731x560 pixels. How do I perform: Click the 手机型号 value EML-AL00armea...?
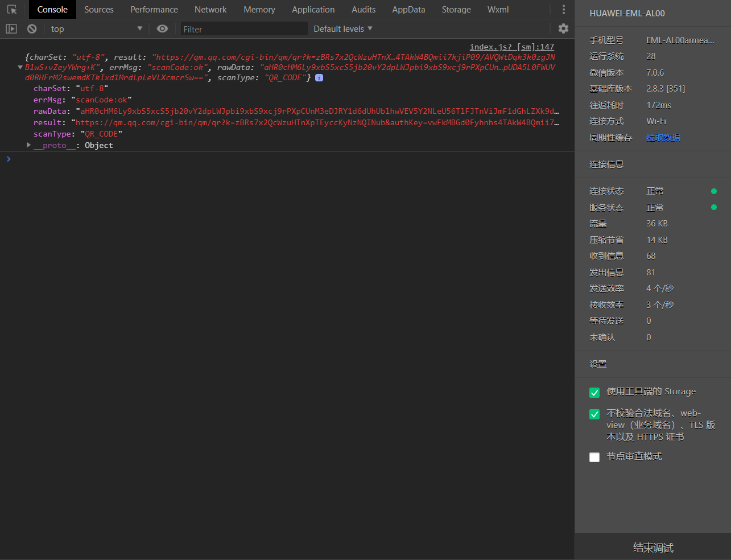click(680, 40)
